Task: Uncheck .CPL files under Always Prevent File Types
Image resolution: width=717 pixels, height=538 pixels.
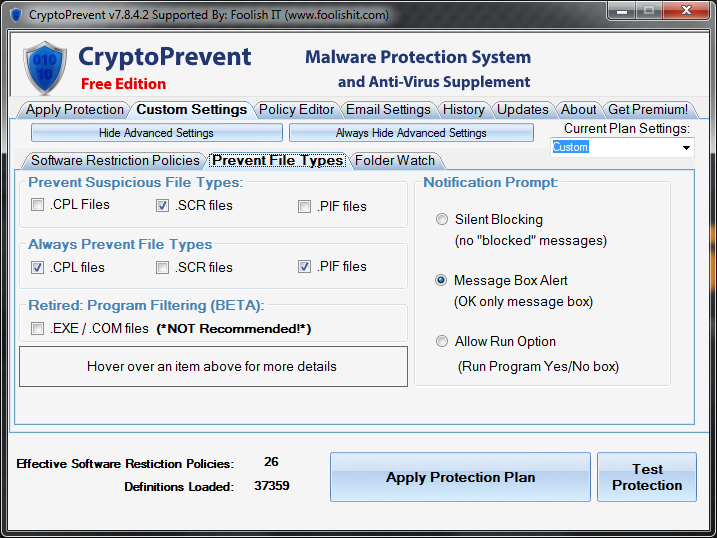Action: tap(37, 267)
